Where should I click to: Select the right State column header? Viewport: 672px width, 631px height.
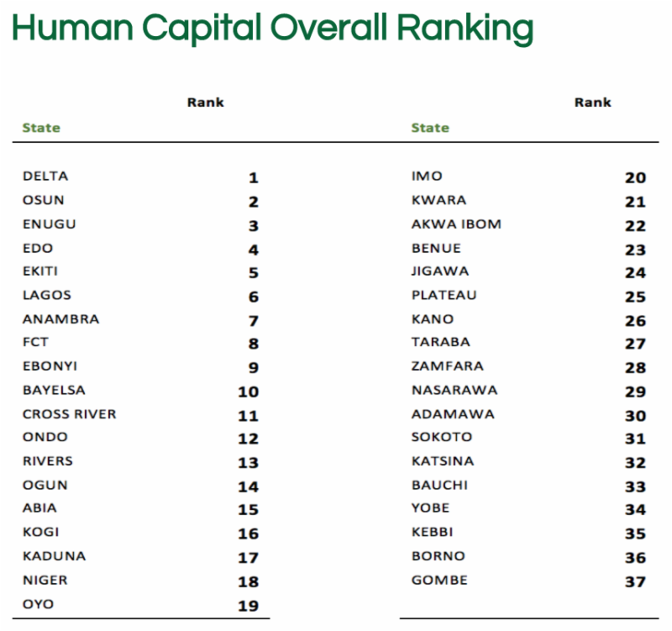430,128
